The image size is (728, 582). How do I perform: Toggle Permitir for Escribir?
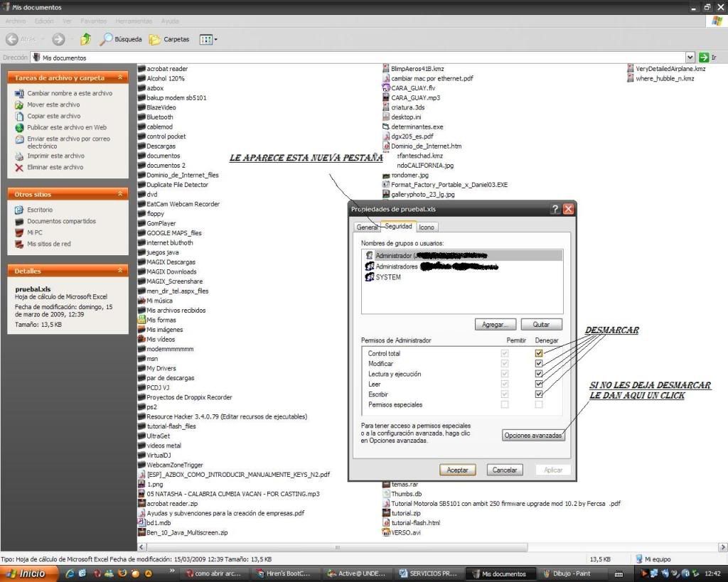pyautogui.click(x=505, y=394)
